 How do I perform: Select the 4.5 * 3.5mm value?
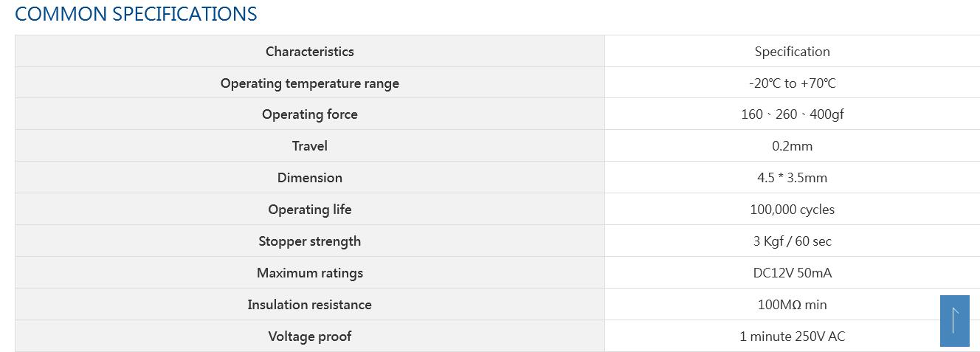pos(792,178)
